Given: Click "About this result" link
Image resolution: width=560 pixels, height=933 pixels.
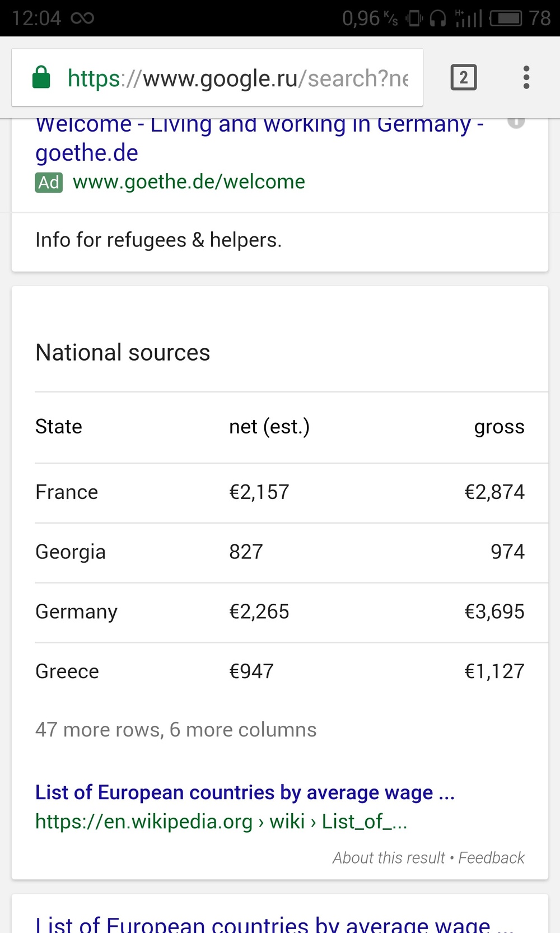Looking at the screenshot, I should (x=389, y=857).
